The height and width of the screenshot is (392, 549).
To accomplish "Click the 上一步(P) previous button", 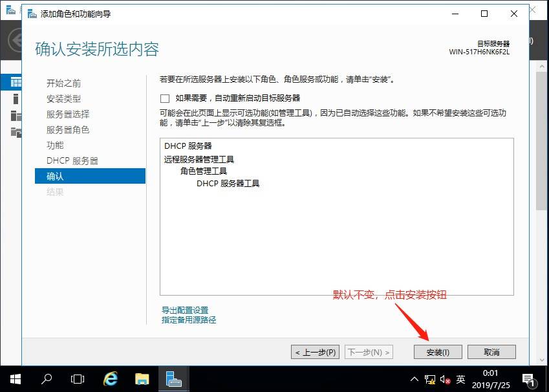I will click(315, 352).
